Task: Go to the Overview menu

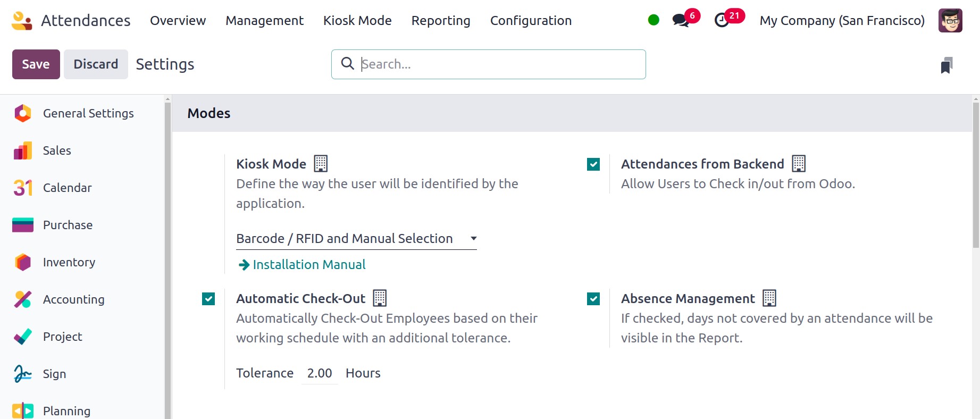Action: click(x=178, y=21)
